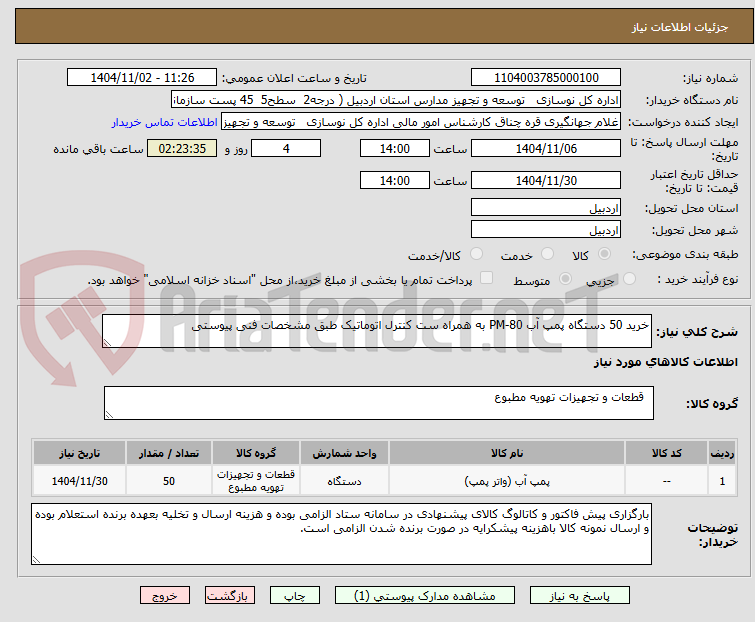Click the request creator name field
The image size is (755, 622).
pyautogui.click(x=421, y=122)
